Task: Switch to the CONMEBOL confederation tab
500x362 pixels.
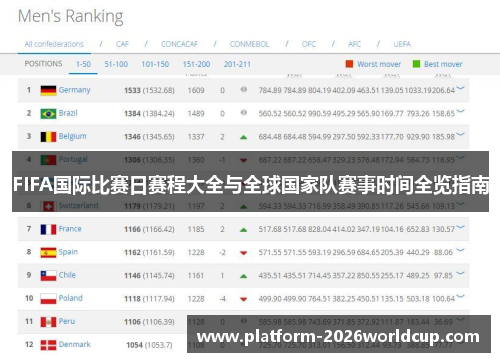Action: click(x=249, y=44)
